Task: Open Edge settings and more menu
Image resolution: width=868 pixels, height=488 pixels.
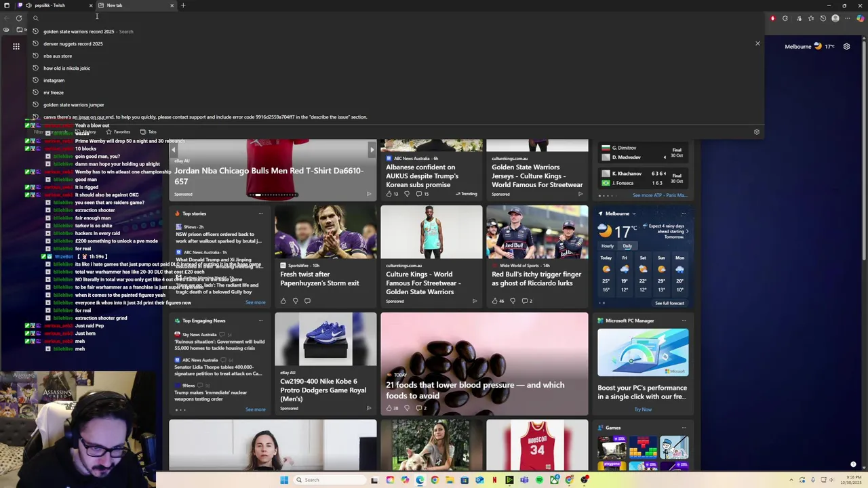Action: [x=848, y=18]
